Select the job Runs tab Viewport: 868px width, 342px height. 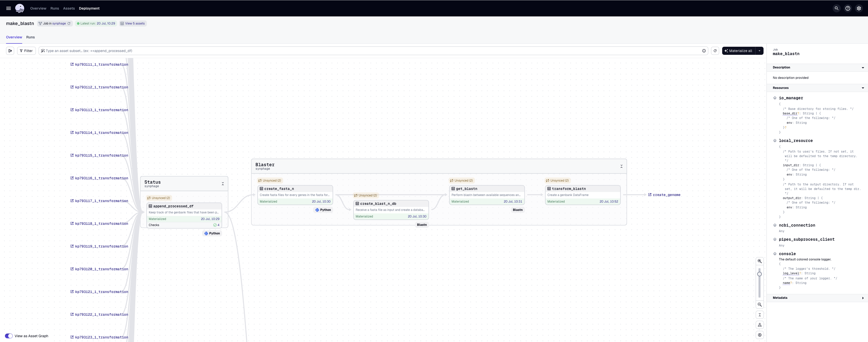(30, 37)
